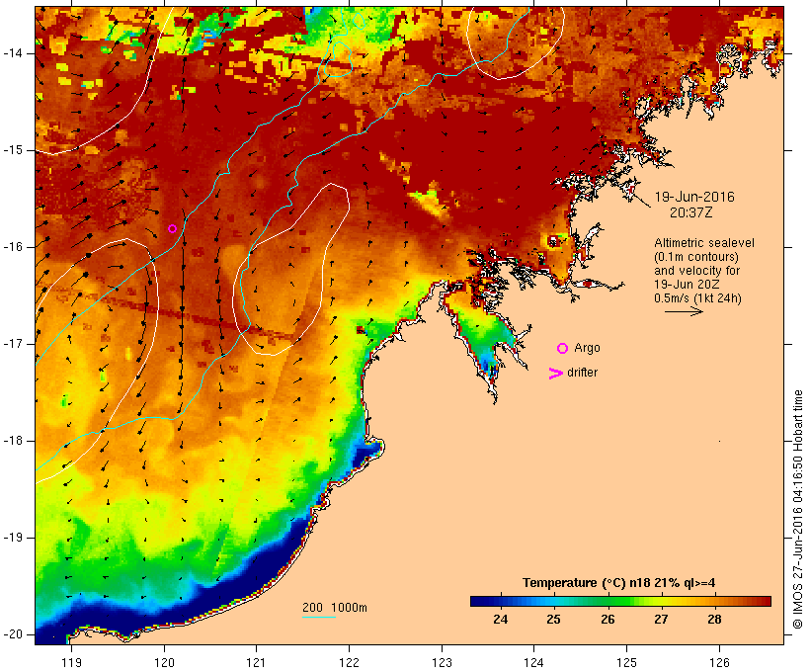Image resolution: width=810 pixels, height=672 pixels.
Task: Click the latitude label -17
Action: click(13, 344)
